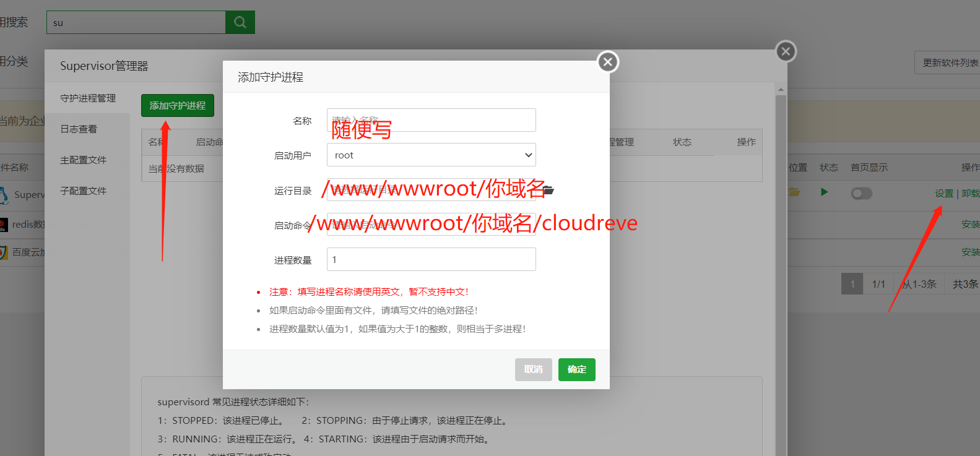Screen dimensions: 980x456
Task: Click the process count input field
Action: point(431,259)
